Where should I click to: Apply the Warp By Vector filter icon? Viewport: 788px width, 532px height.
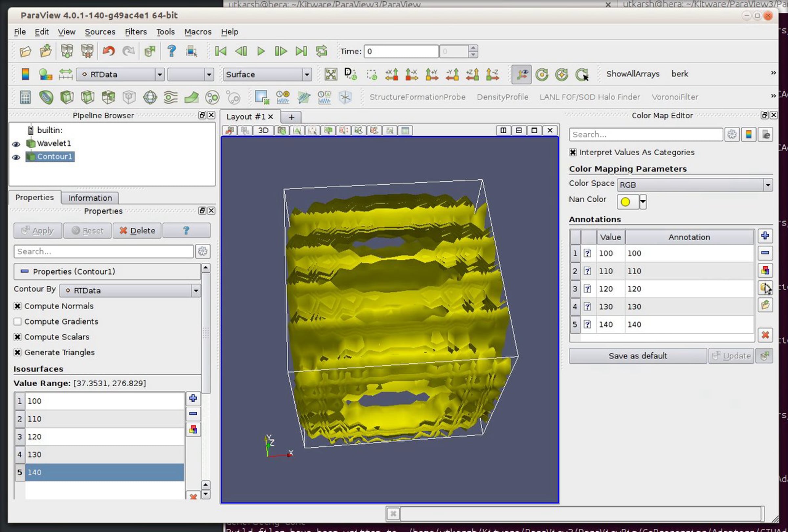pyautogui.click(x=191, y=98)
